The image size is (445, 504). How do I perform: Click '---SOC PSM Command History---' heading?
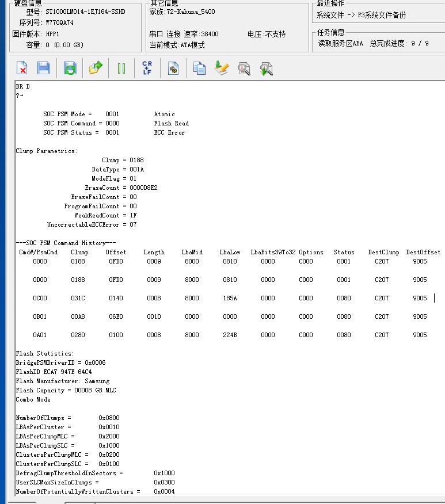click(66, 243)
